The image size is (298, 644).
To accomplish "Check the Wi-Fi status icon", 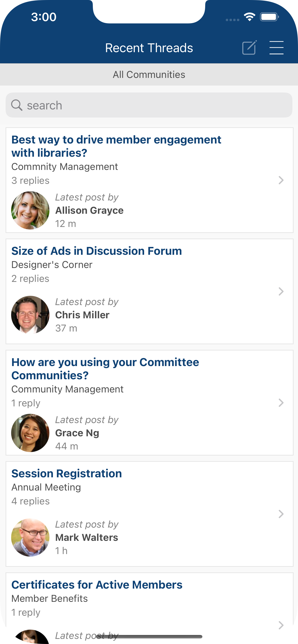I will 249,17.
